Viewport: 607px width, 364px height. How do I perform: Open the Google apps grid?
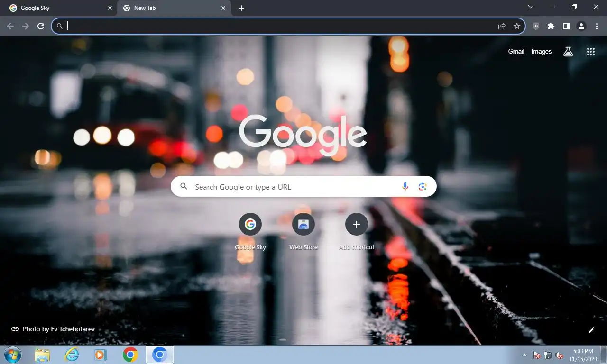click(x=591, y=52)
